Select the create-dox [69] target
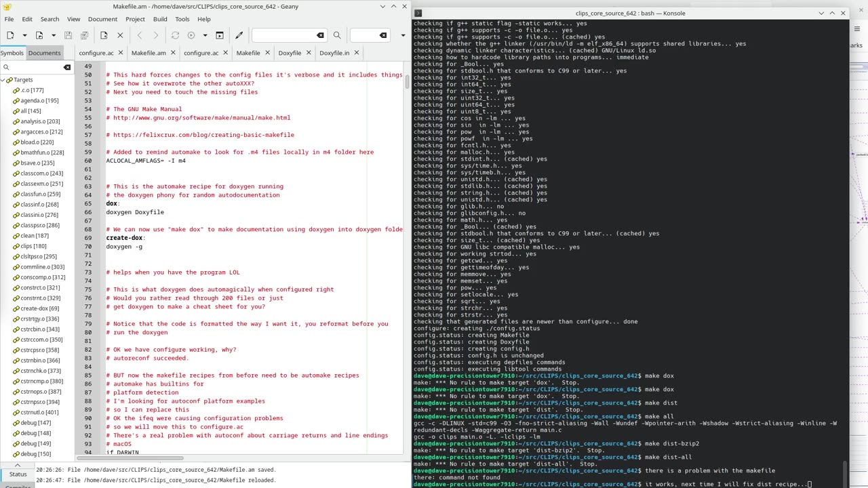Screen dimensions: 868x488 pyautogui.click(x=39, y=308)
